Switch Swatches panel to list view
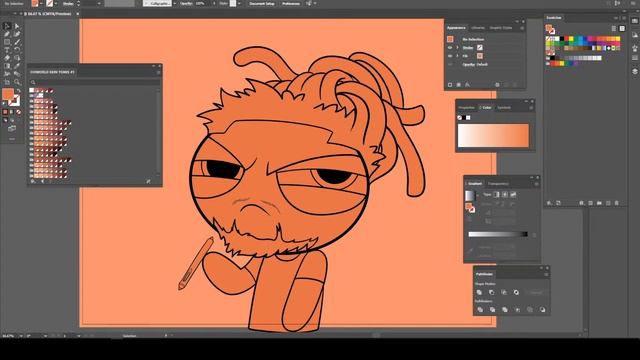The image size is (640, 360). 614,29
